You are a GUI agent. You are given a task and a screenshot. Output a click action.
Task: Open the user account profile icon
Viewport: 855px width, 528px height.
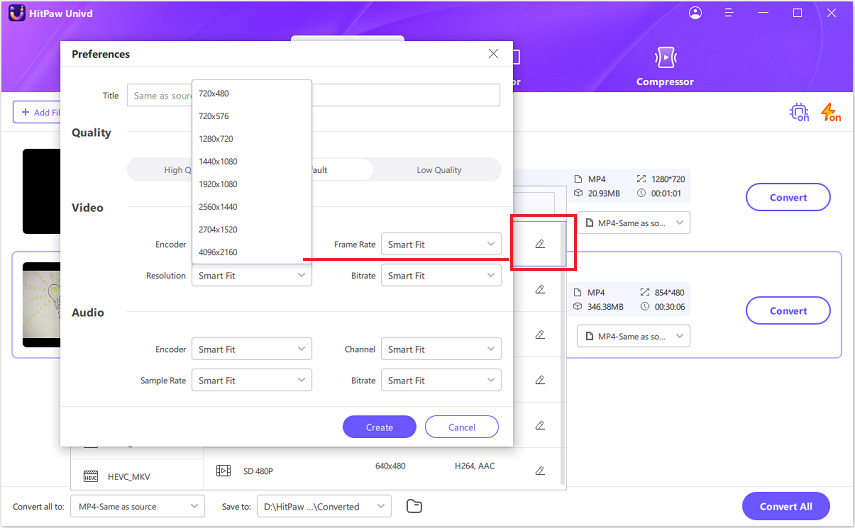[695, 13]
